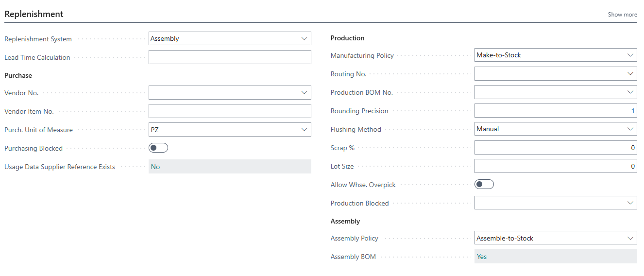Expand the Routing No. dropdown arrow
644x276 pixels.
click(x=630, y=74)
